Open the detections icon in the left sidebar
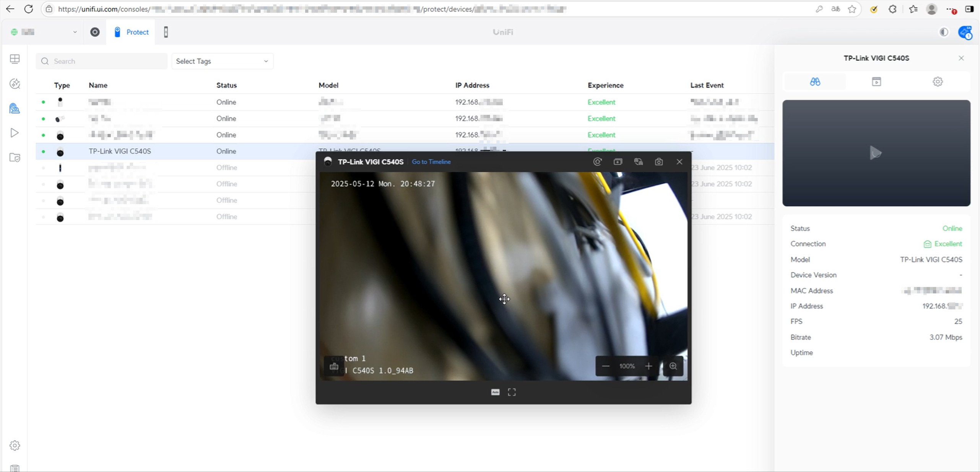980x472 pixels. point(15,84)
